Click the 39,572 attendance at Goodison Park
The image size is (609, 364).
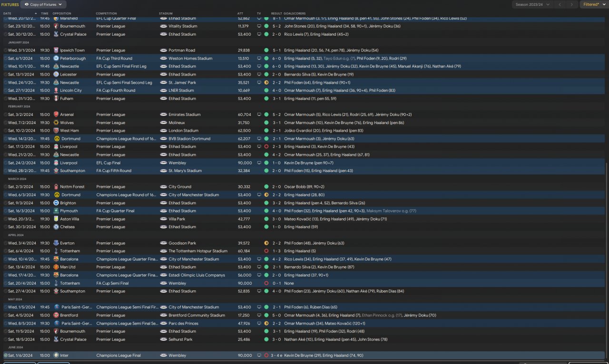[244, 243]
